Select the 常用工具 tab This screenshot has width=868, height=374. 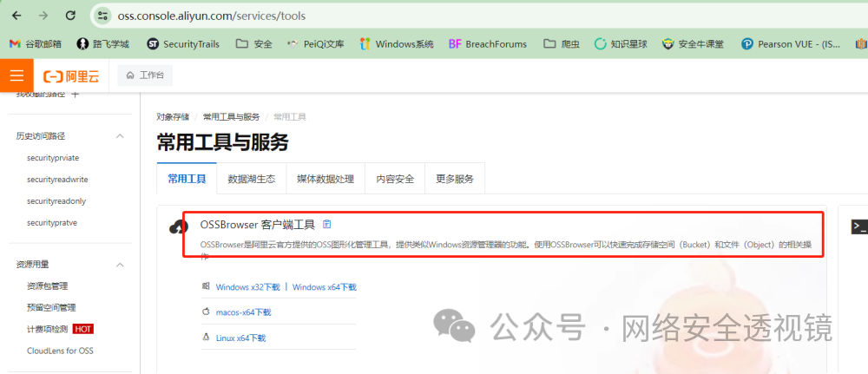[187, 179]
